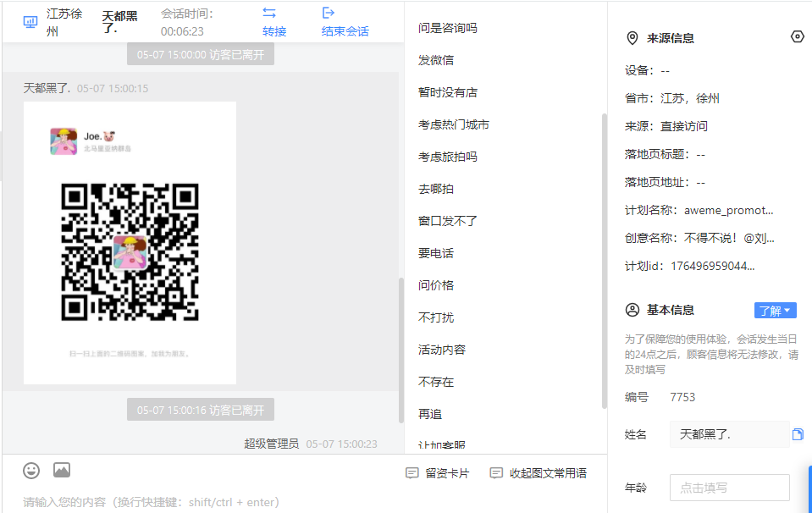The width and height of the screenshot is (812, 513).
Task: Select quick phrase 问价格
Action: coord(436,285)
